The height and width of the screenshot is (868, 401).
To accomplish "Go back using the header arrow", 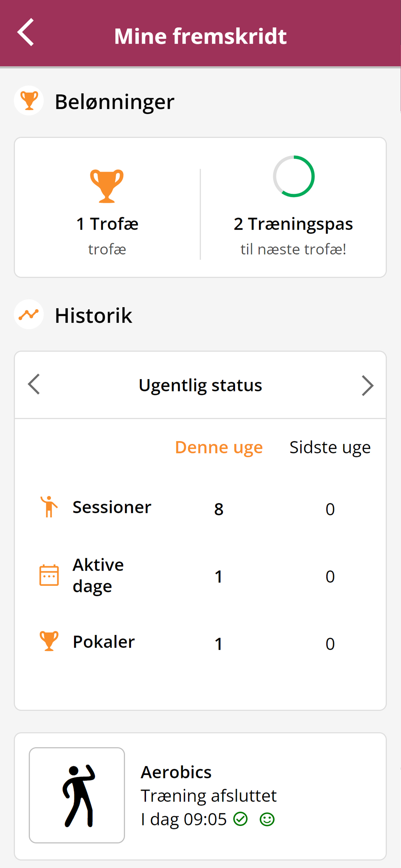I will coord(26,32).
